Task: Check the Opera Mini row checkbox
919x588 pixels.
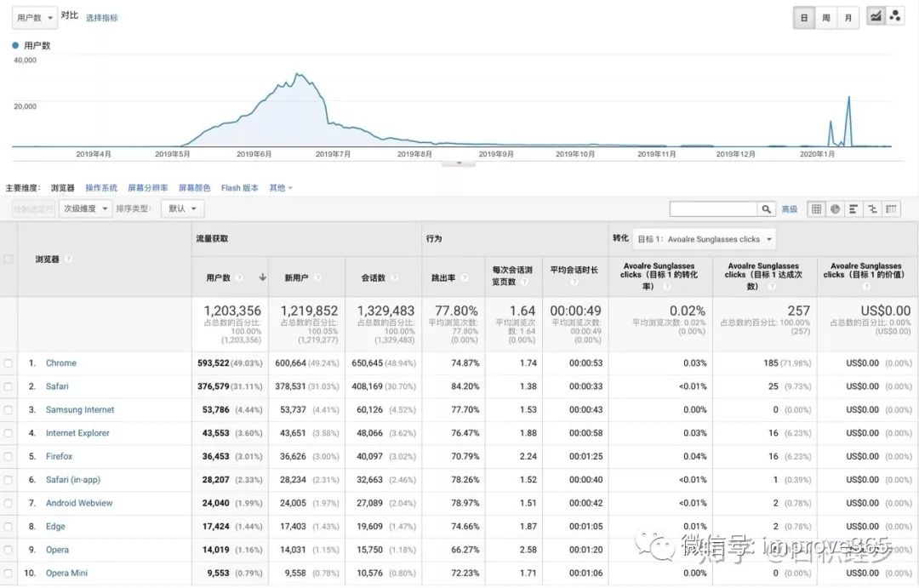Action: pos(9,574)
